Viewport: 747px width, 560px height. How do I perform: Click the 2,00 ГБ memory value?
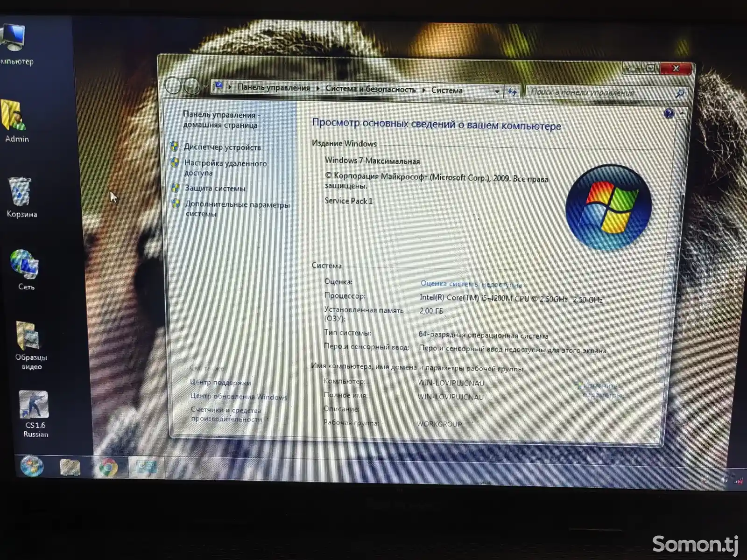(431, 311)
